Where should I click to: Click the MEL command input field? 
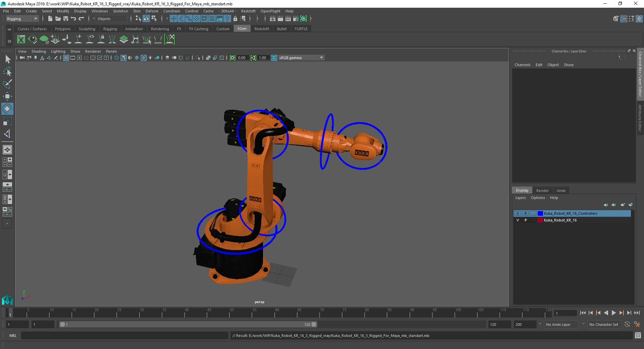click(124, 336)
